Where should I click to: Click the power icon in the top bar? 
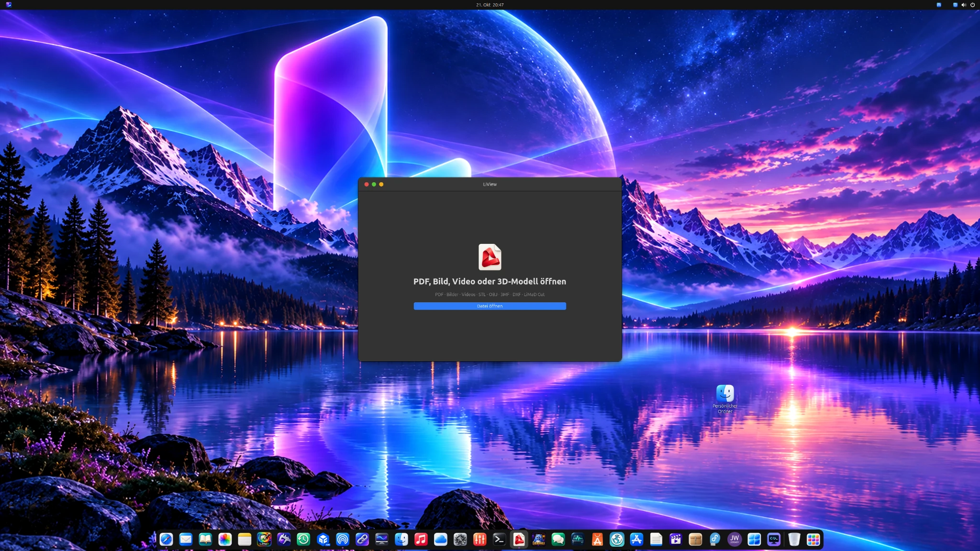972,5
